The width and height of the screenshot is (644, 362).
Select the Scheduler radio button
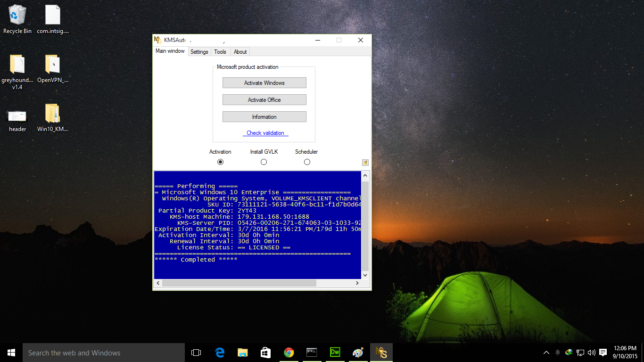307,162
